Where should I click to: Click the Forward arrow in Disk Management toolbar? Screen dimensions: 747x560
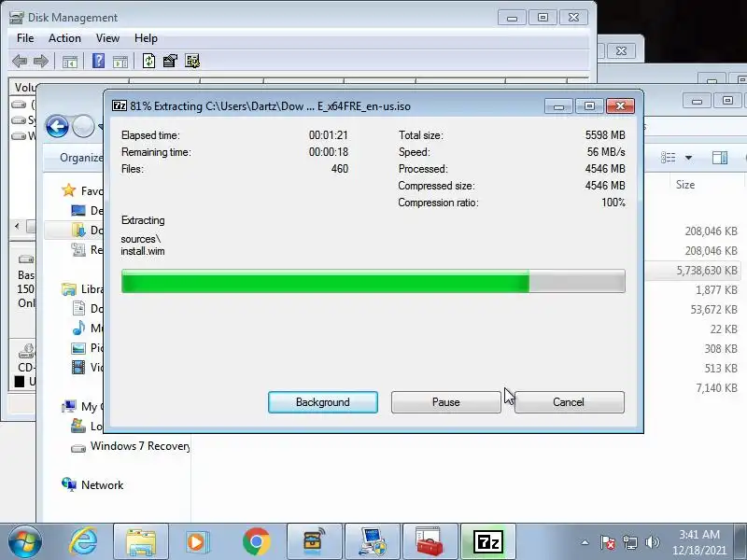click(x=41, y=61)
